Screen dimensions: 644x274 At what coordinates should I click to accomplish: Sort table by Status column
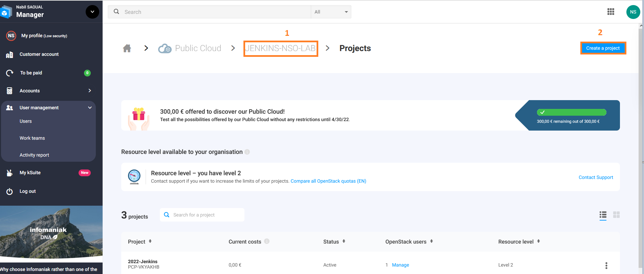[x=334, y=242]
